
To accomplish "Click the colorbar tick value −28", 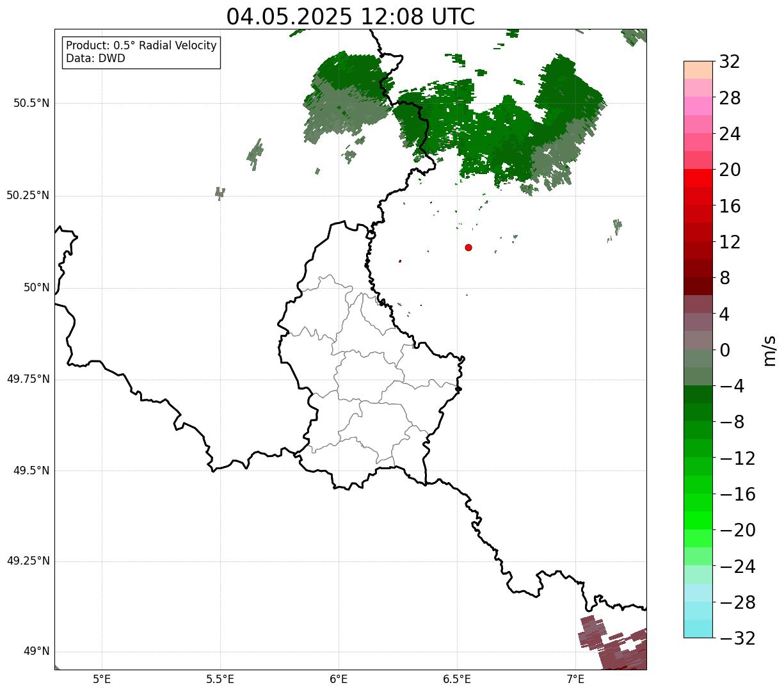I will click(737, 602).
